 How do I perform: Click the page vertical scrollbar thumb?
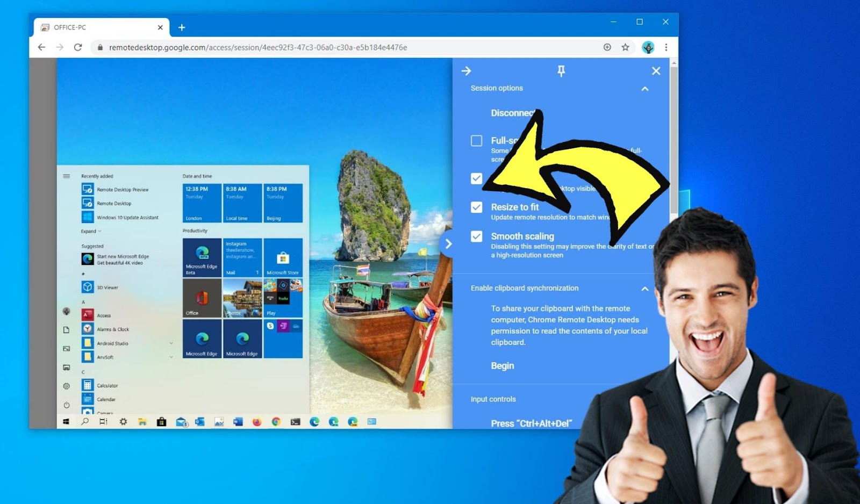coord(674,140)
